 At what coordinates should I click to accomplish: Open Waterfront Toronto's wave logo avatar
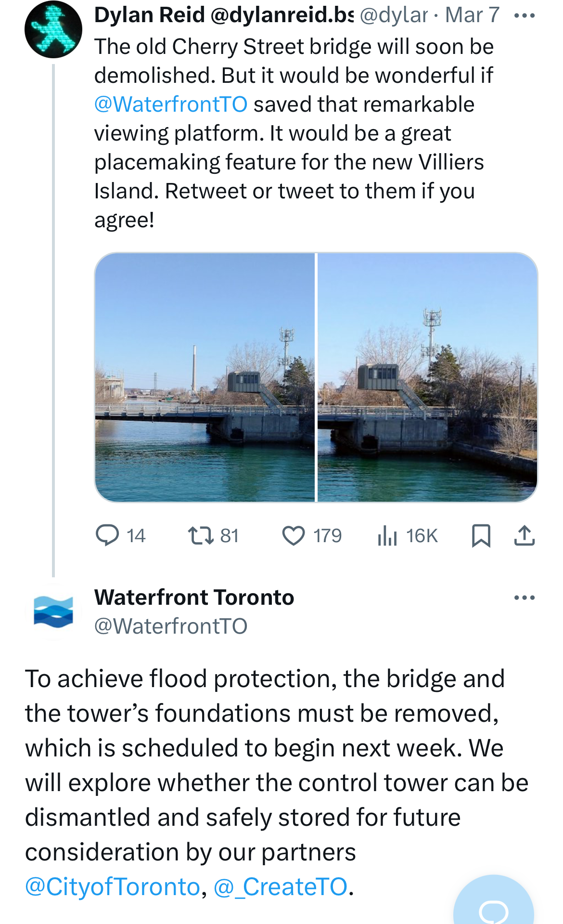53,612
